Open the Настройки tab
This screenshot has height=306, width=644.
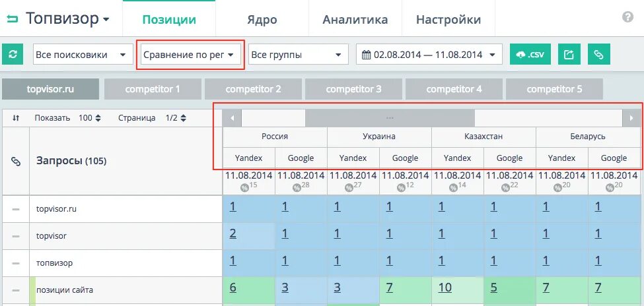[448, 19]
